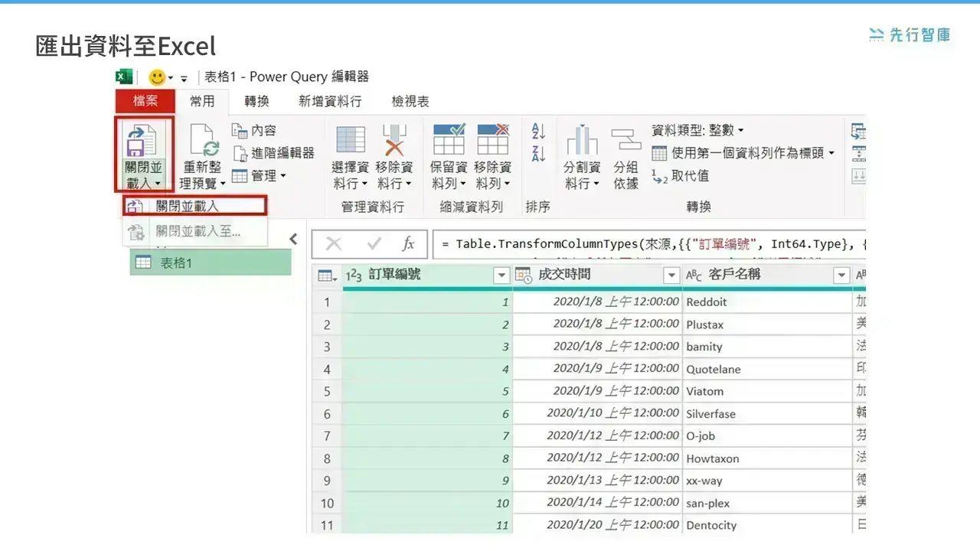Expand the 管理 dropdown
The height and width of the screenshot is (551, 980).
(x=259, y=176)
